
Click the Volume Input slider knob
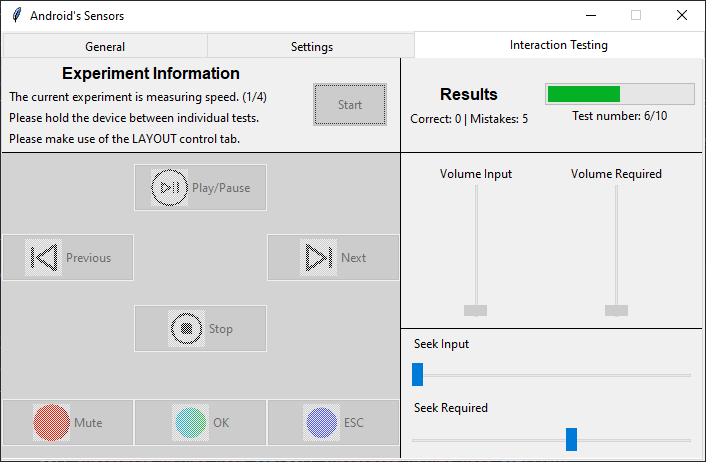476,310
